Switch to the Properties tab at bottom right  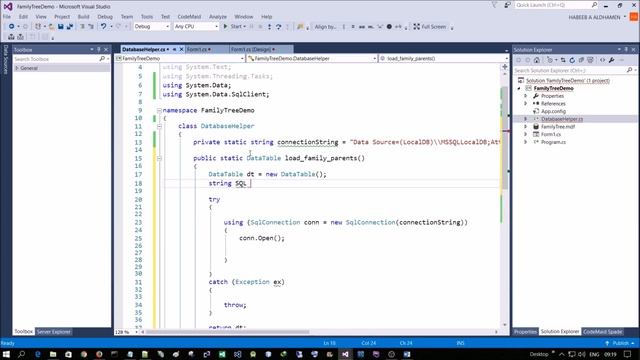coord(525,332)
